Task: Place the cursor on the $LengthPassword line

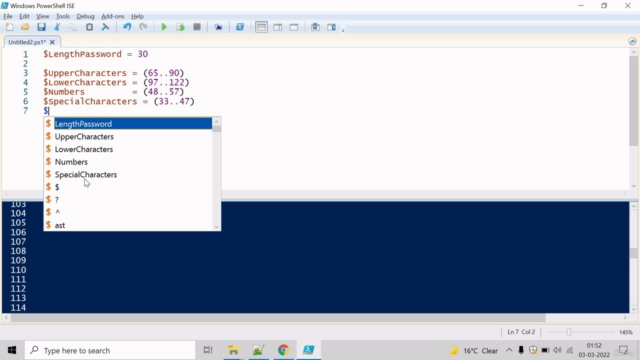Action: (x=96, y=54)
